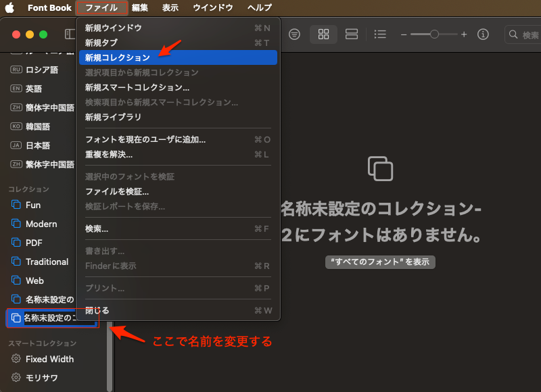Switch to sample rows view
Screen dimensions: 541x392
click(351, 34)
